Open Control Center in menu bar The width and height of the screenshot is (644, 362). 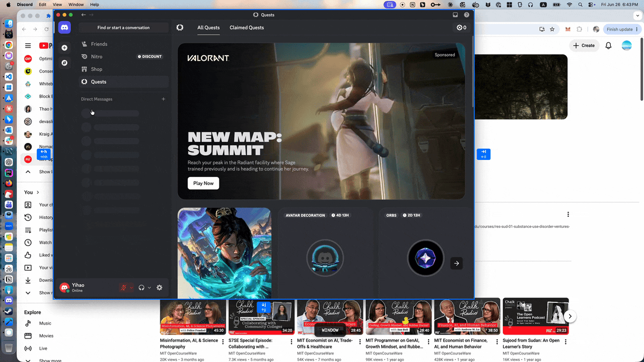pos(591,5)
